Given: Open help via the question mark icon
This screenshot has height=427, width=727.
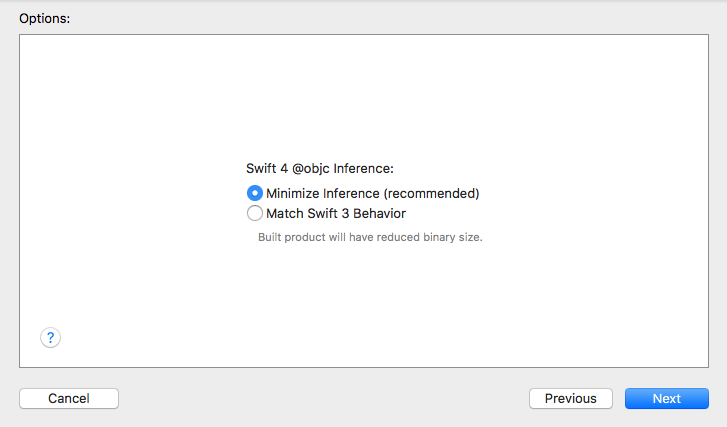Looking at the screenshot, I should [x=50, y=338].
